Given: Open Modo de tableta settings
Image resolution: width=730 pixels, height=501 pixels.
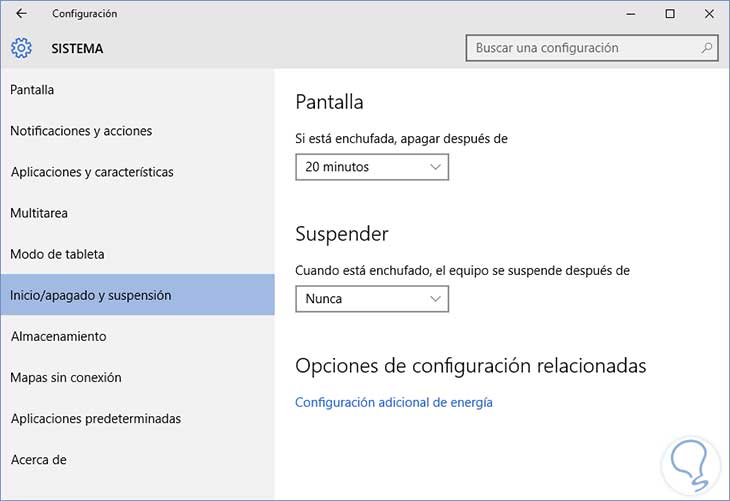Looking at the screenshot, I should pos(57,254).
